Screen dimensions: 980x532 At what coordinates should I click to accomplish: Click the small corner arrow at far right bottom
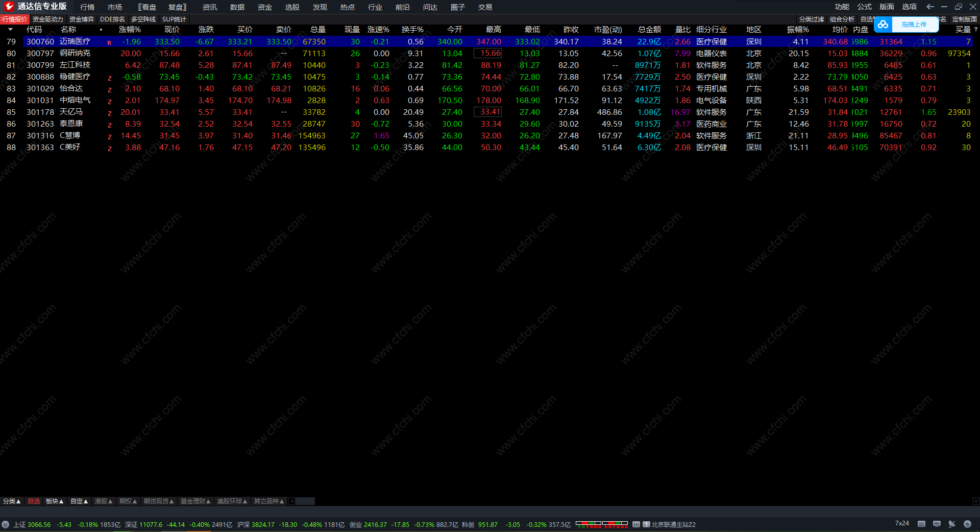(976, 501)
